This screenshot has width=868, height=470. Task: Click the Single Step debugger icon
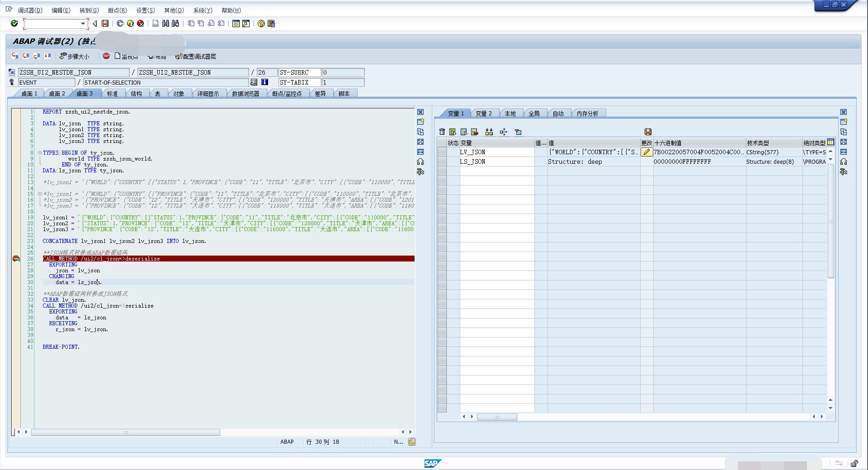pos(15,56)
